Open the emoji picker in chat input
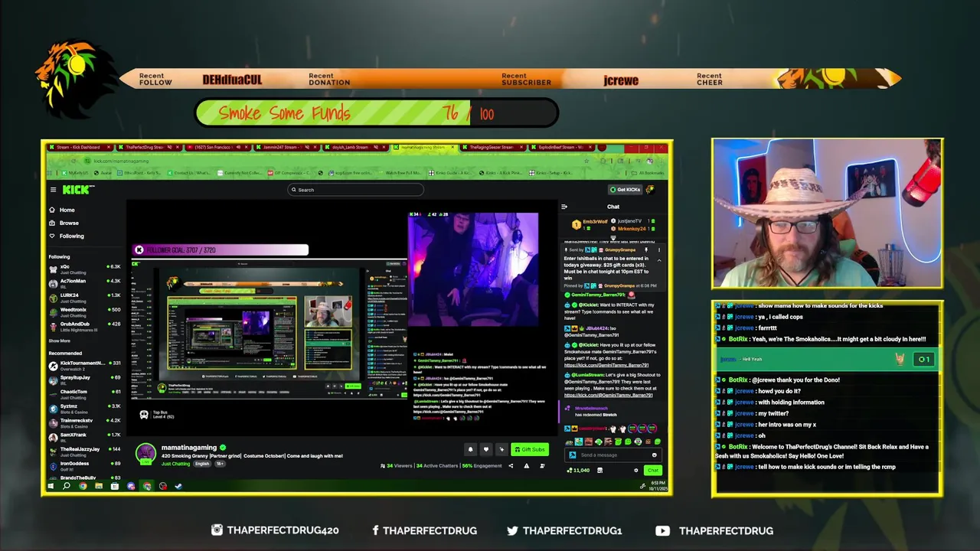The image size is (980, 551). click(x=655, y=455)
